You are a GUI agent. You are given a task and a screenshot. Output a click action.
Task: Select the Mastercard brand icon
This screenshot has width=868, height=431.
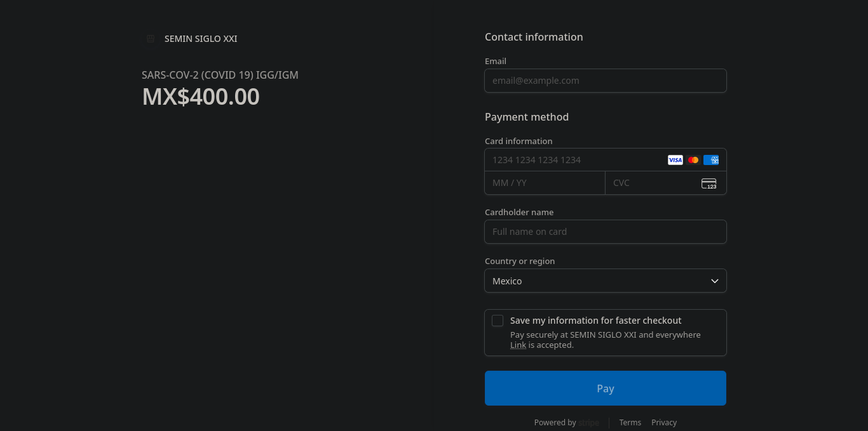(693, 159)
